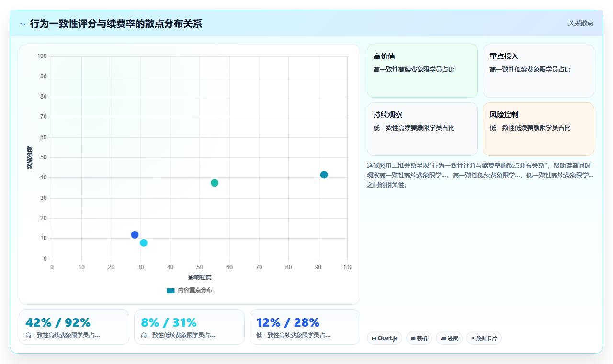Click the x-axis title 影响程度
The width and height of the screenshot is (613, 364).
(x=200, y=277)
